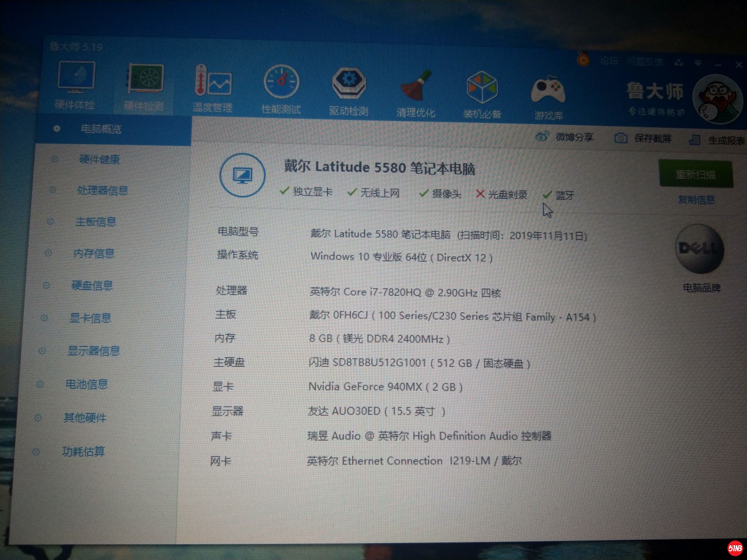747x560 pixels.
Task: Click the Dell 电脑品牌 logo
Action: coord(700,249)
